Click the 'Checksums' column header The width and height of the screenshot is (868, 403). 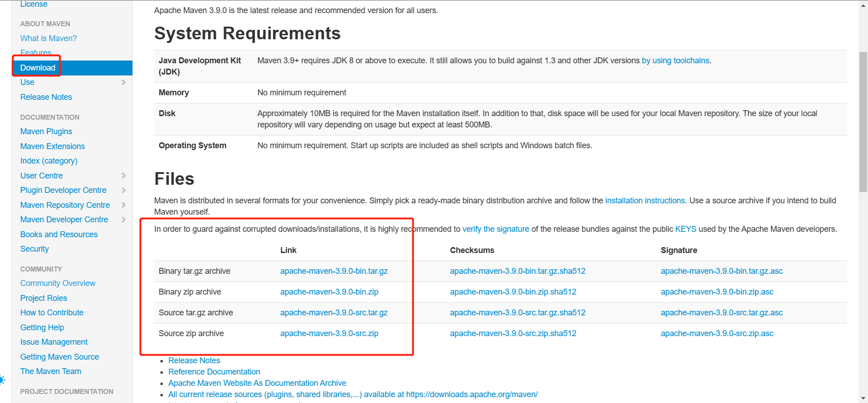(x=472, y=250)
